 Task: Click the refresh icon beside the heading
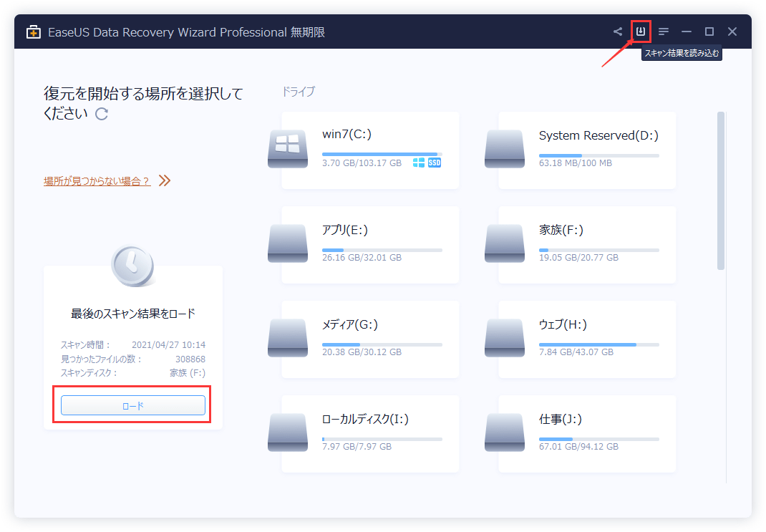(102, 114)
